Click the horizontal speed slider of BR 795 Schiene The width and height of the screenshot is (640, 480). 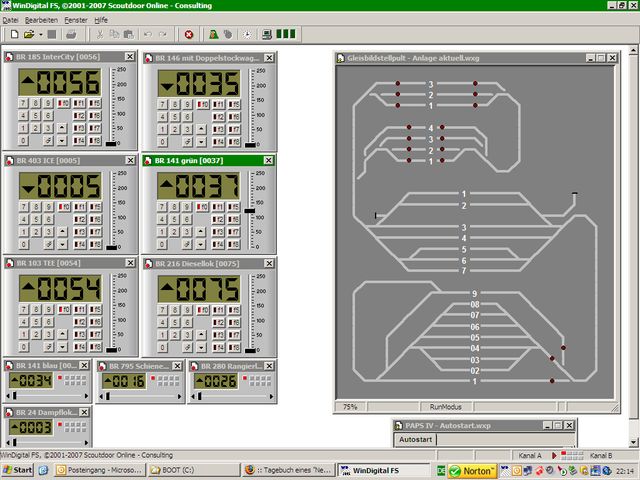(x=108, y=396)
